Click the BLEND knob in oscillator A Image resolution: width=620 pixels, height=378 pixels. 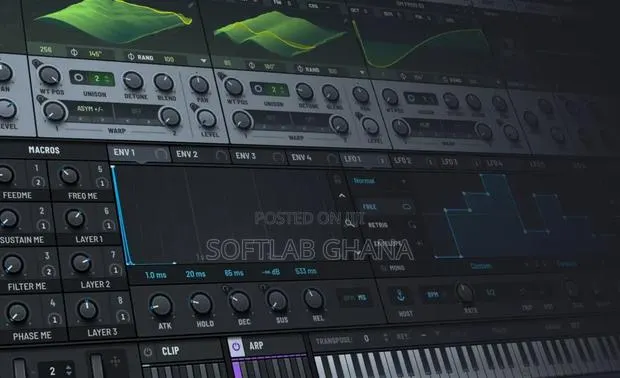point(164,82)
